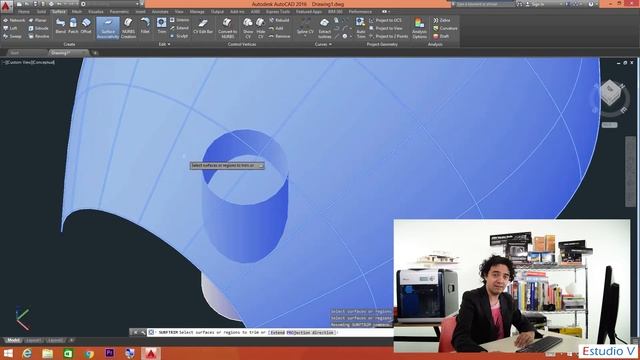Open the command line customize wrench
The height and width of the screenshot is (360, 640).
coord(142,332)
